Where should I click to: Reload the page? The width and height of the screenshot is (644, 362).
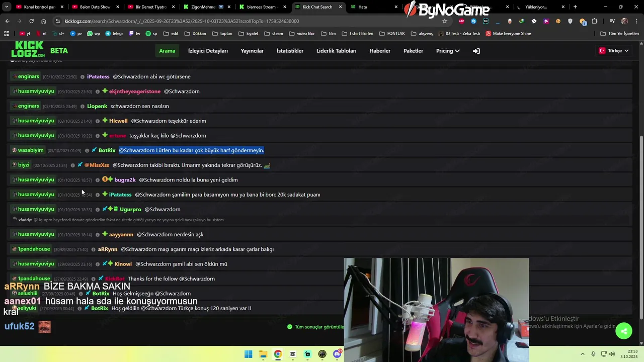pyautogui.click(x=31, y=21)
